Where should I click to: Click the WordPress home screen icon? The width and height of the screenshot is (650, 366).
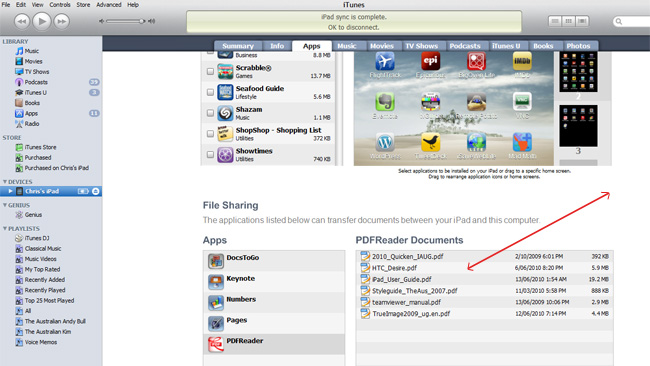click(x=385, y=142)
